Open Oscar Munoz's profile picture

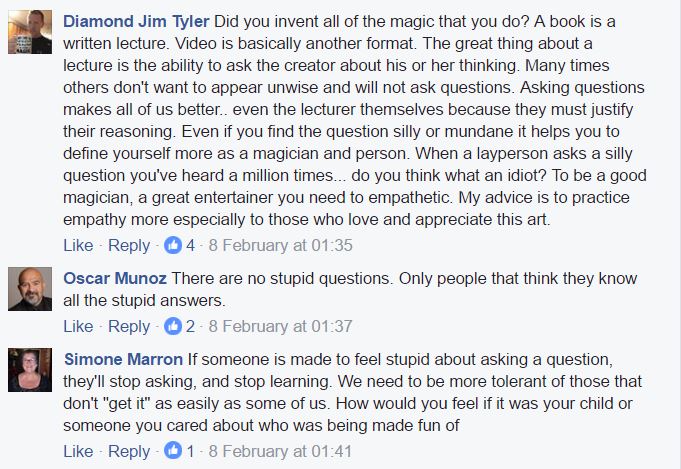coord(30,290)
